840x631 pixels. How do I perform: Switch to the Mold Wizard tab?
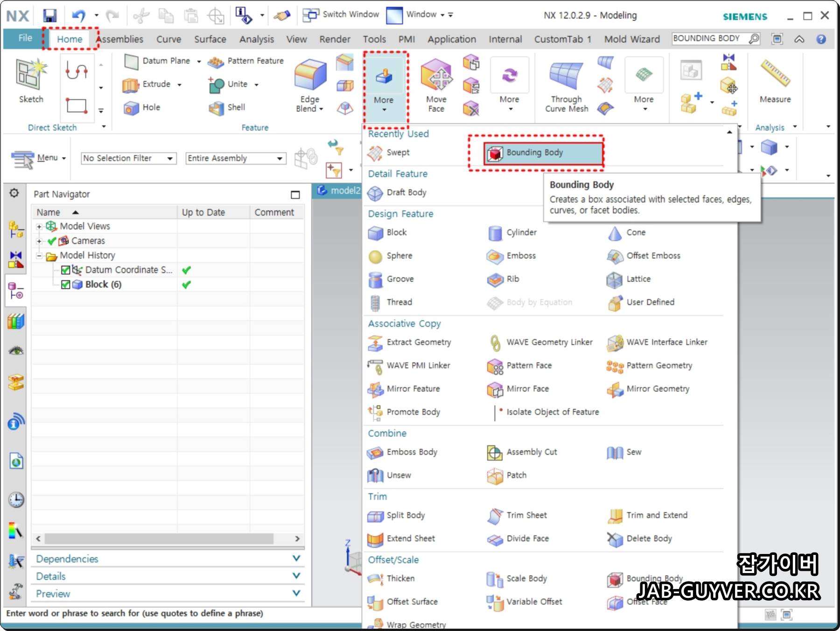632,39
